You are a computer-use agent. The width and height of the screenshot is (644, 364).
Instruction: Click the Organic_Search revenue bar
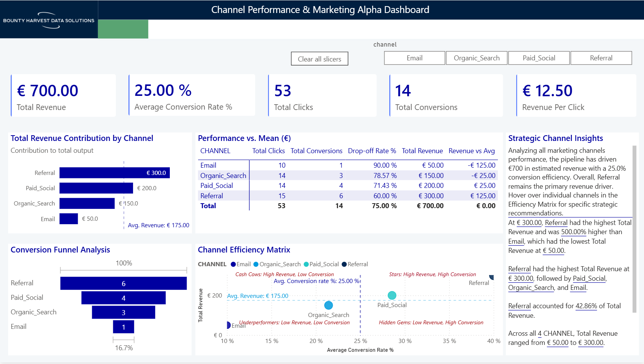tap(87, 203)
